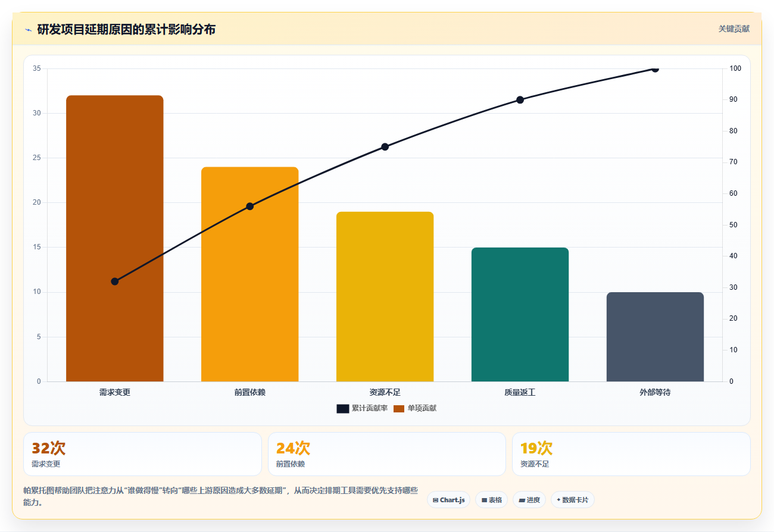Click the cumulative line point above 外部等待

[655, 68]
